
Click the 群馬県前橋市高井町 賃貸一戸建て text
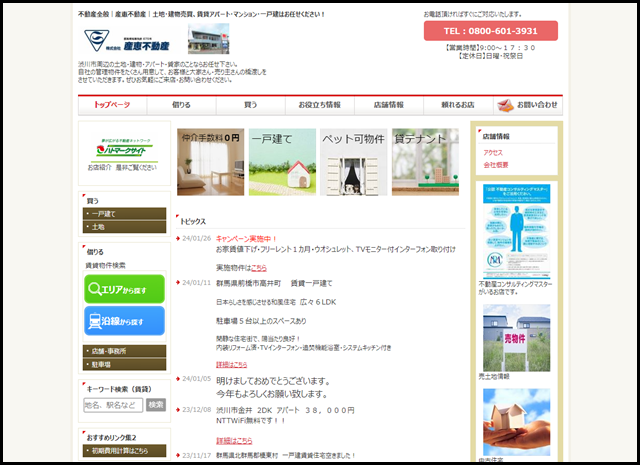pos(274,283)
